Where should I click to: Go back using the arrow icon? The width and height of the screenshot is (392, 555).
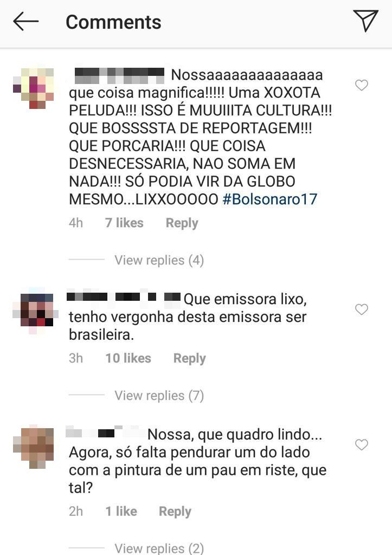coord(26,21)
